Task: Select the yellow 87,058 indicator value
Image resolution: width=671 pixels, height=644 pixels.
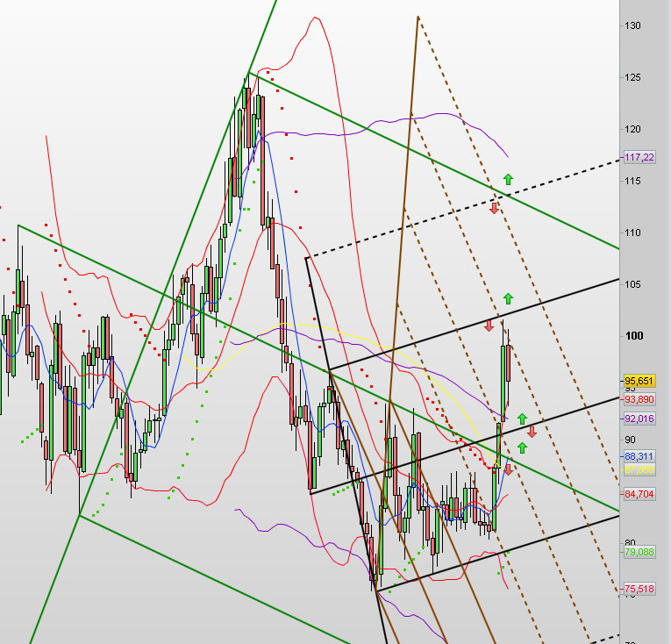Action: (x=639, y=469)
